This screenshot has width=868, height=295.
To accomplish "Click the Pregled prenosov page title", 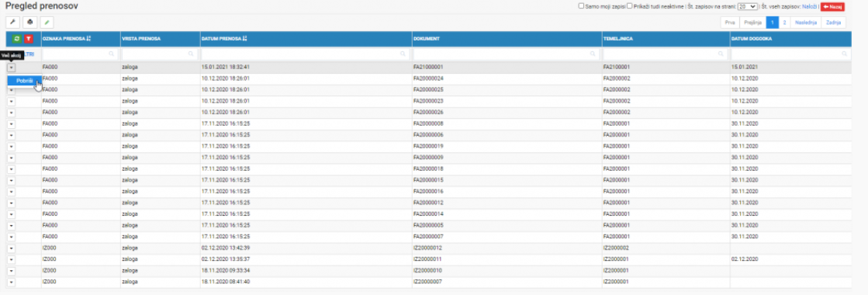I will (42, 6).
